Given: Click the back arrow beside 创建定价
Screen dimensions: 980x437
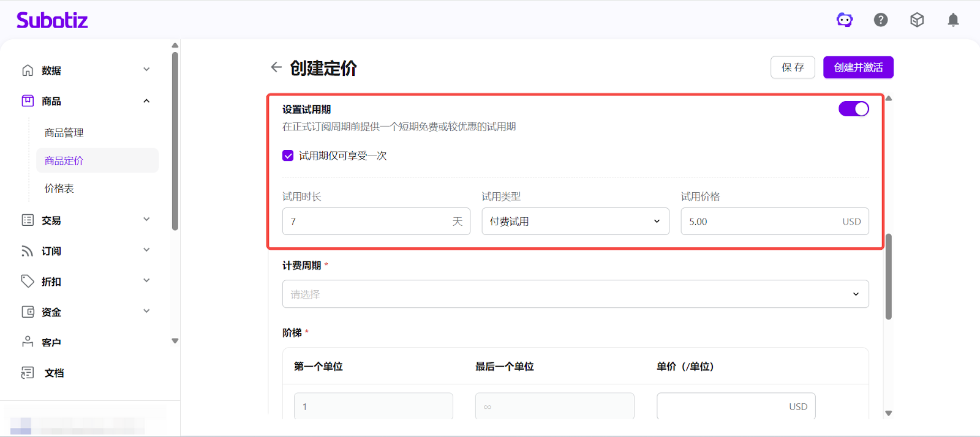Looking at the screenshot, I should (x=276, y=67).
